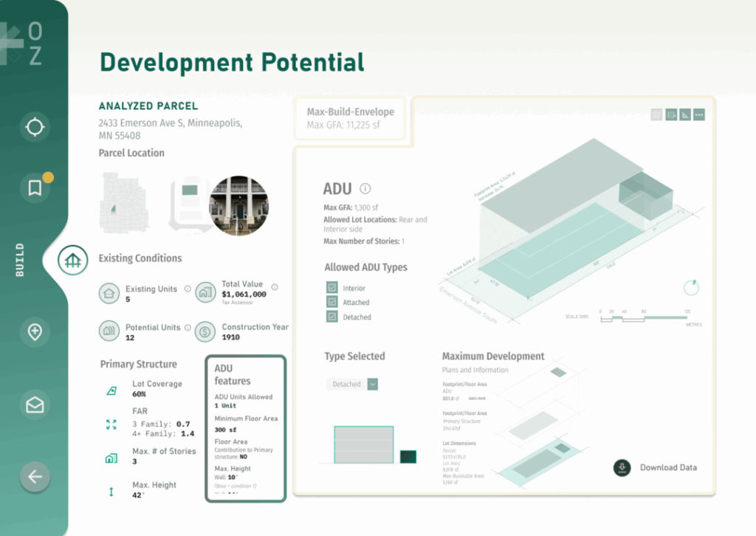Open the mail envelope icon in sidebar
Viewport: 756px width, 536px height.
(35, 405)
